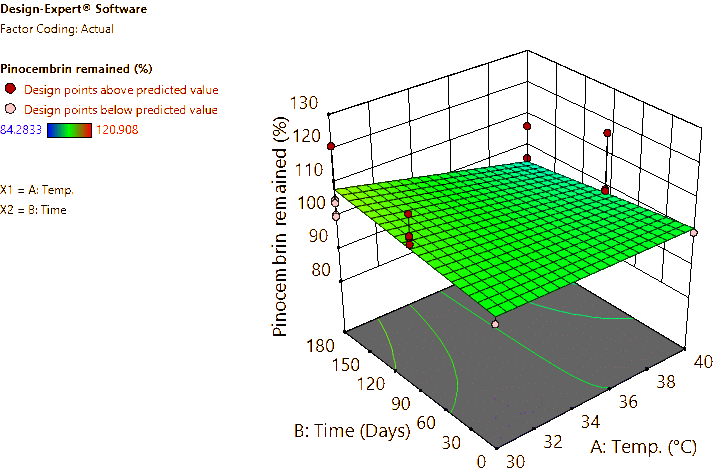Click the 'A: Temp. (°C)' axis title
This screenshot has height=473, width=713.
[x=649, y=446]
